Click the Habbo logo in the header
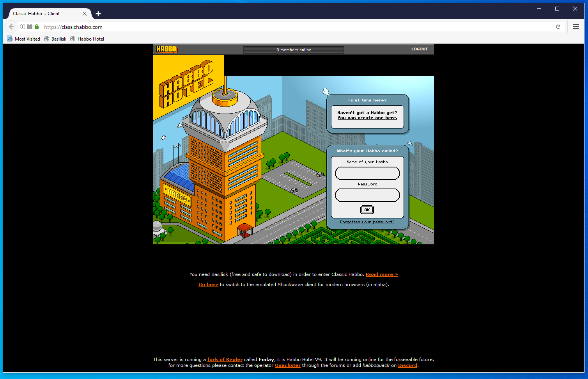The width and height of the screenshot is (588, 379). pos(166,49)
